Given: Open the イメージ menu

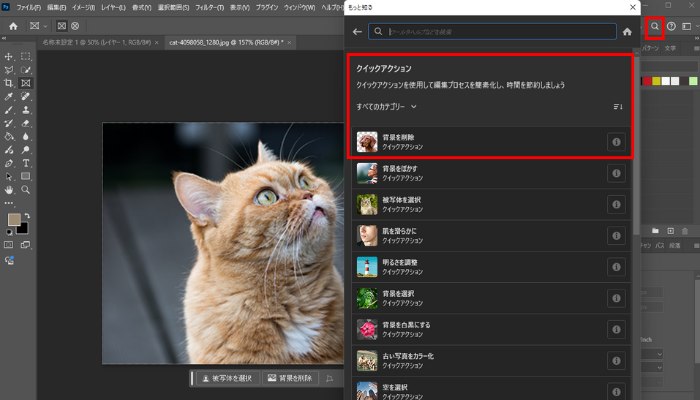Looking at the screenshot, I should 83,8.
